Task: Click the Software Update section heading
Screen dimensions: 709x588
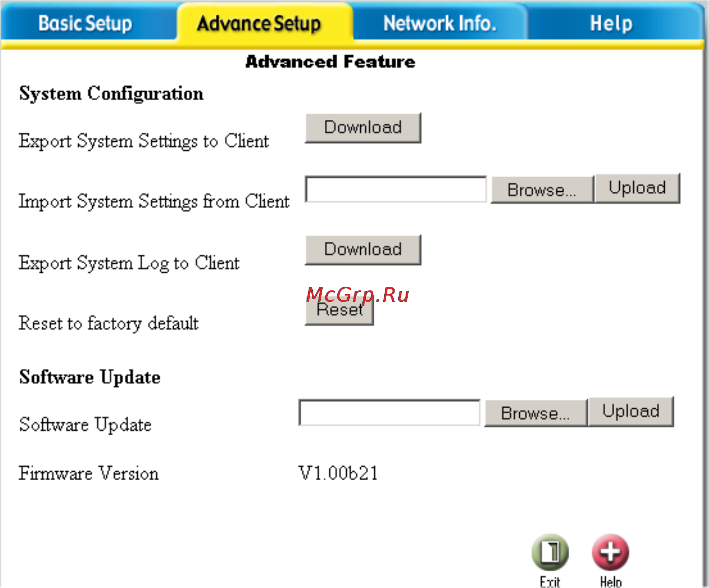Action: point(90,377)
